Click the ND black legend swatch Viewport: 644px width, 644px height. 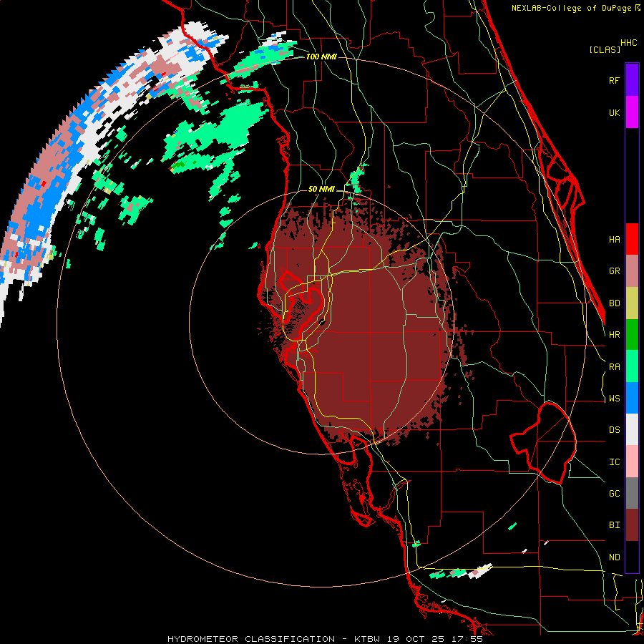coord(632,557)
